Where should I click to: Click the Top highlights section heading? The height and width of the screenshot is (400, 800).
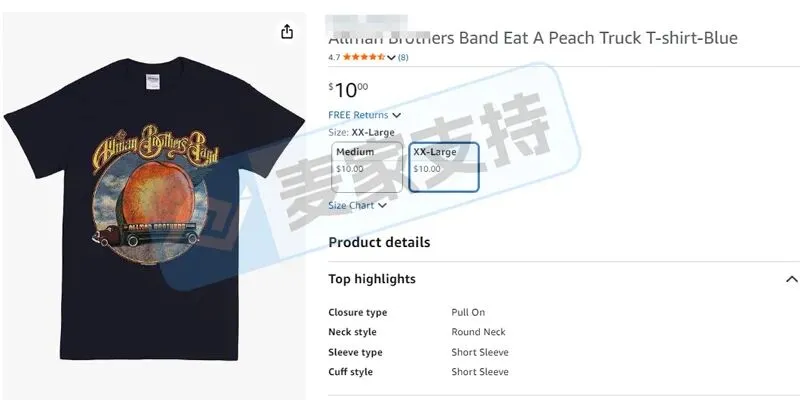coord(372,279)
